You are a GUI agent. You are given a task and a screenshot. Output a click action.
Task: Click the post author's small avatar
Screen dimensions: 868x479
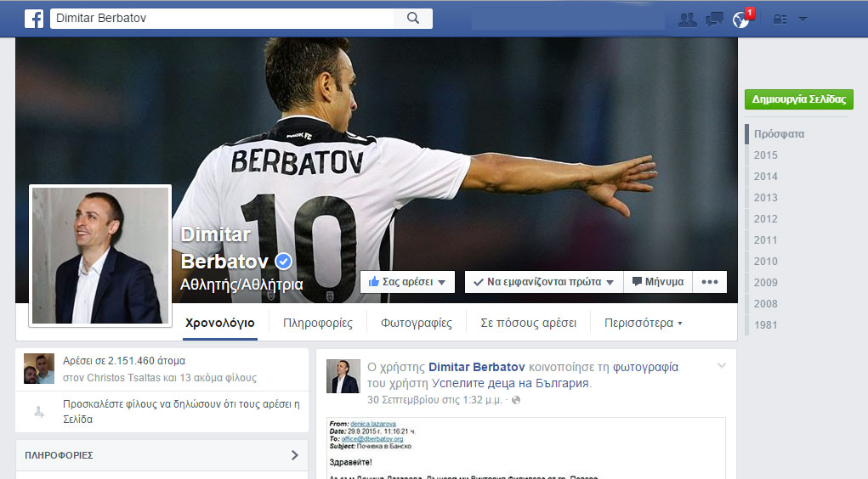[x=343, y=376]
